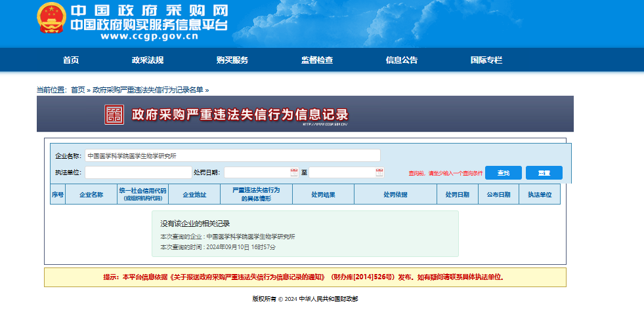The image size is (644, 335).
Task: Click the 执法单位 column header
Action: [x=540, y=194]
